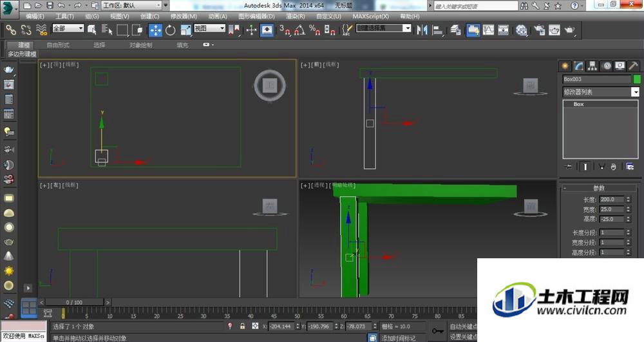Click the Select and Link chain icon
The width and height of the screenshot is (644, 342).
tap(11, 30)
